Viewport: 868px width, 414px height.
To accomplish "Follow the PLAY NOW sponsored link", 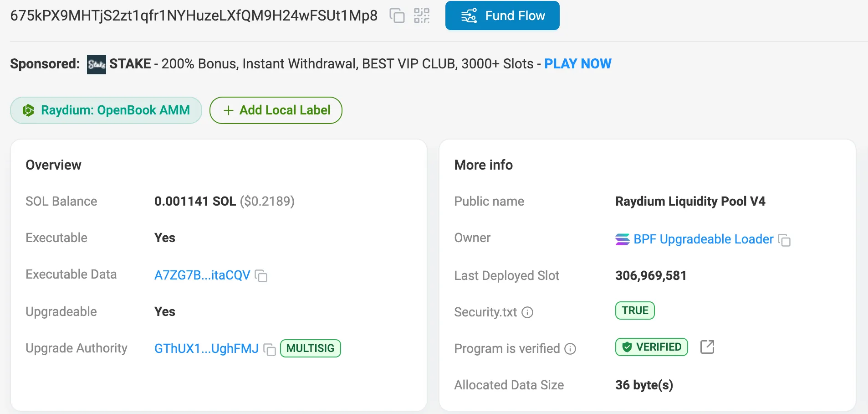I will pyautogui.click(x=578, y=64).
